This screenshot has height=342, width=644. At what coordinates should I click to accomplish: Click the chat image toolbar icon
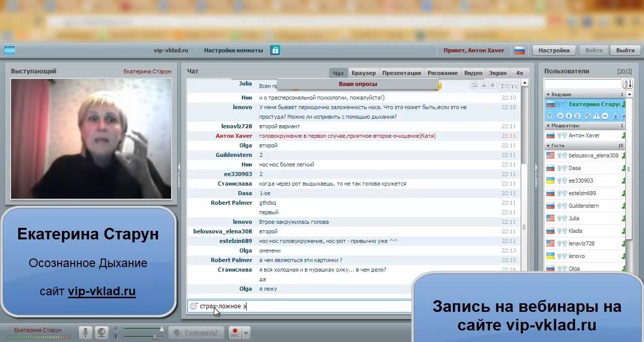[474, 85]
